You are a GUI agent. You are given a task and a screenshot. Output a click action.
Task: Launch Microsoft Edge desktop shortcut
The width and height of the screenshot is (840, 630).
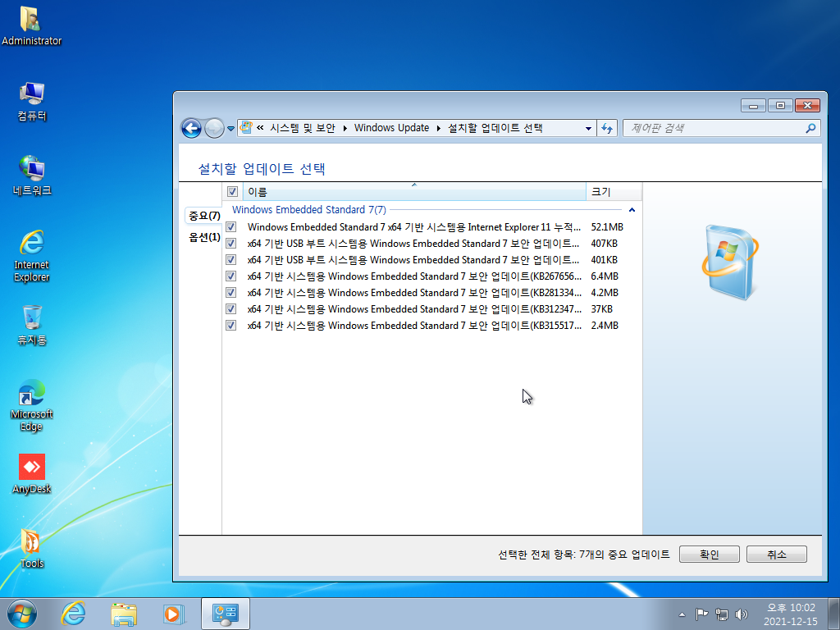click(x=32, y=405)
